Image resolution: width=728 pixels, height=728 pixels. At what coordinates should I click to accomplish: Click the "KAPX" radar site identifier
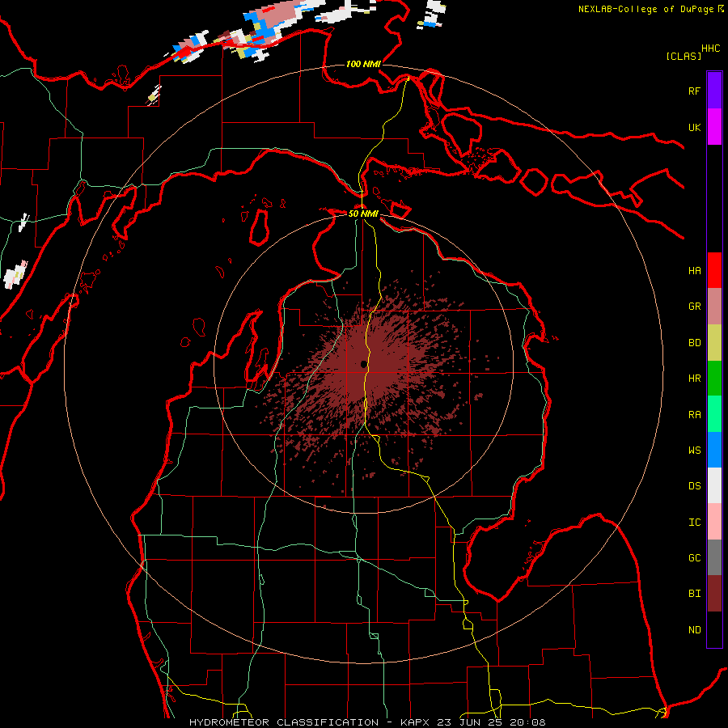(x=415, y=722)
